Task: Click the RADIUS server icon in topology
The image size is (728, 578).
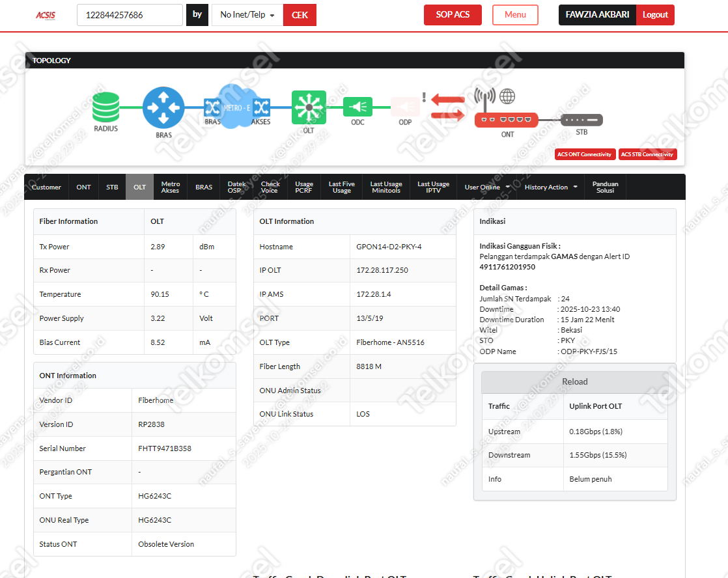Action: coord(106,107)
